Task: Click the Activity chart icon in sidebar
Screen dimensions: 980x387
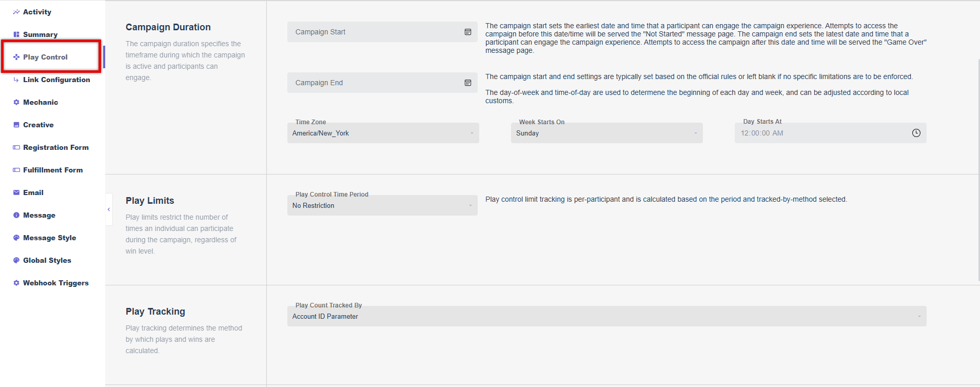Action: (x=16, y=12)
